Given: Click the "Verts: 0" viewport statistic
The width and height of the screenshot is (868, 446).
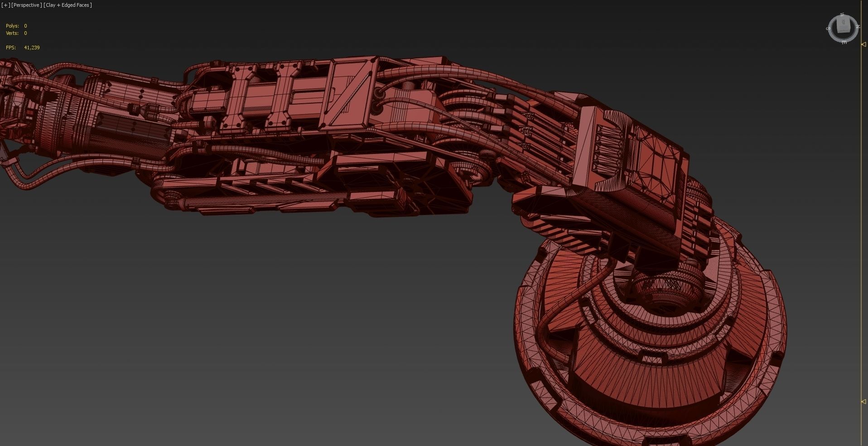Looking at the screenshot, I should click(x=16, y=34).
